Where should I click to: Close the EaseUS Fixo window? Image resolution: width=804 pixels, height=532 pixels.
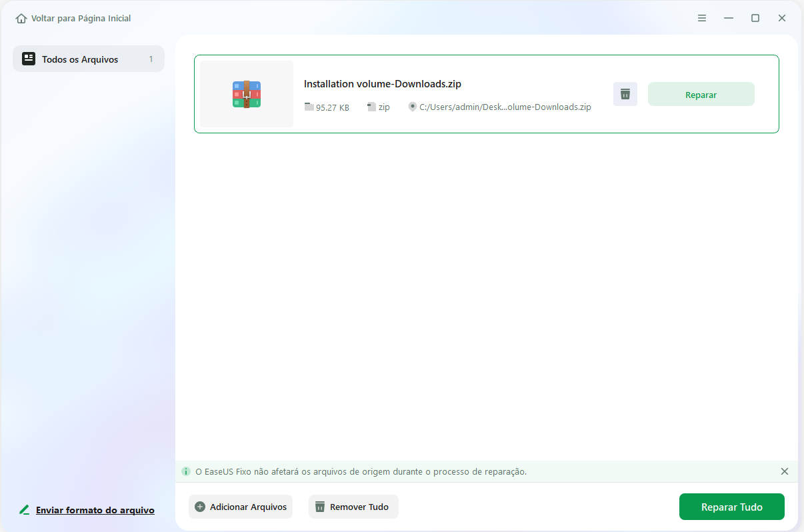(x=782, y=18)
